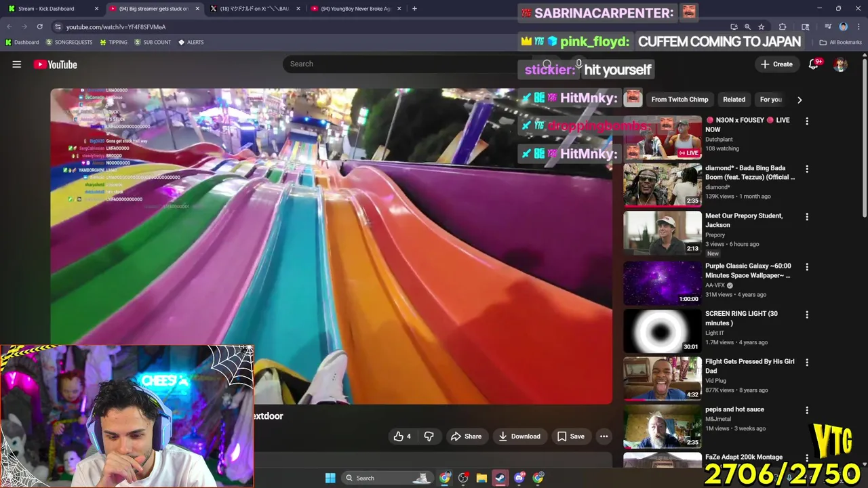Open Discord from the taskbar
Viewport: 868px width, 488px height.
click(519, 478)
